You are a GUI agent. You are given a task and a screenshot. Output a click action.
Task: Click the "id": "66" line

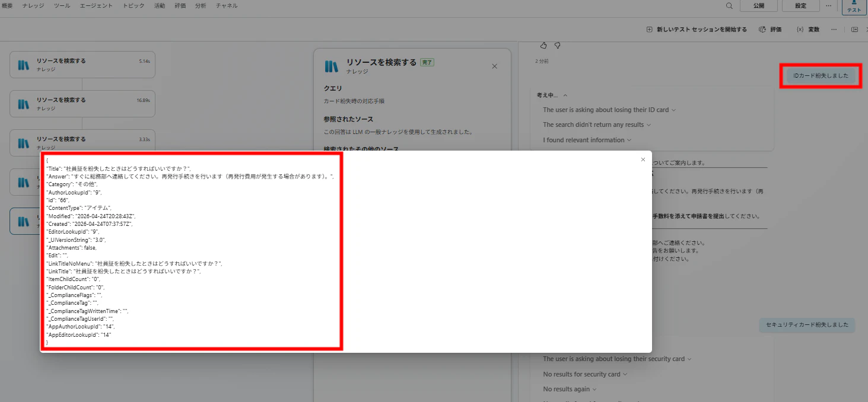pyautogui.click(x=58, y=200)
